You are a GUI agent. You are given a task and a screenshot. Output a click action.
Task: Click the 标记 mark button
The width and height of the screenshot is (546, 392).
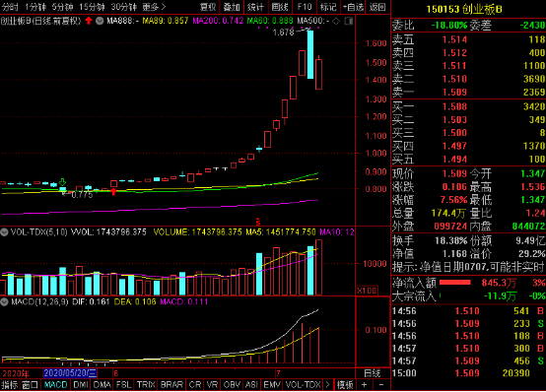(x=328, y=7)
